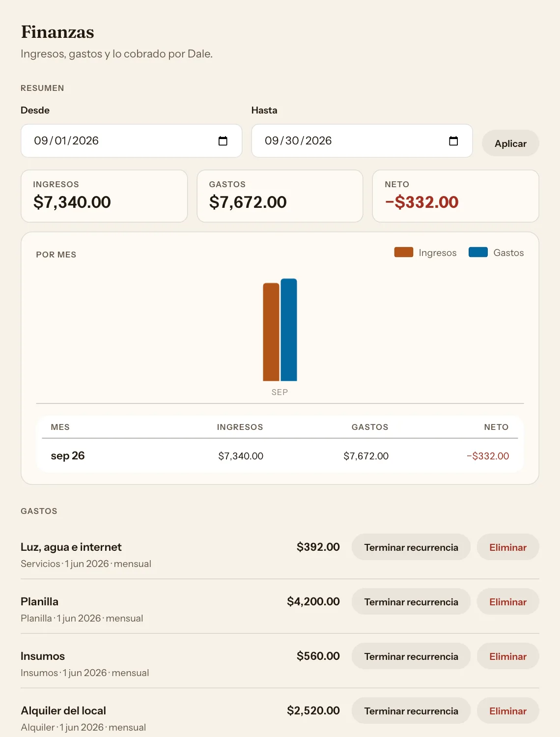The height and width of the screenshot is (737, 560).
Task: Click the sep 26 row in monthly table
Action: point(280,456)
